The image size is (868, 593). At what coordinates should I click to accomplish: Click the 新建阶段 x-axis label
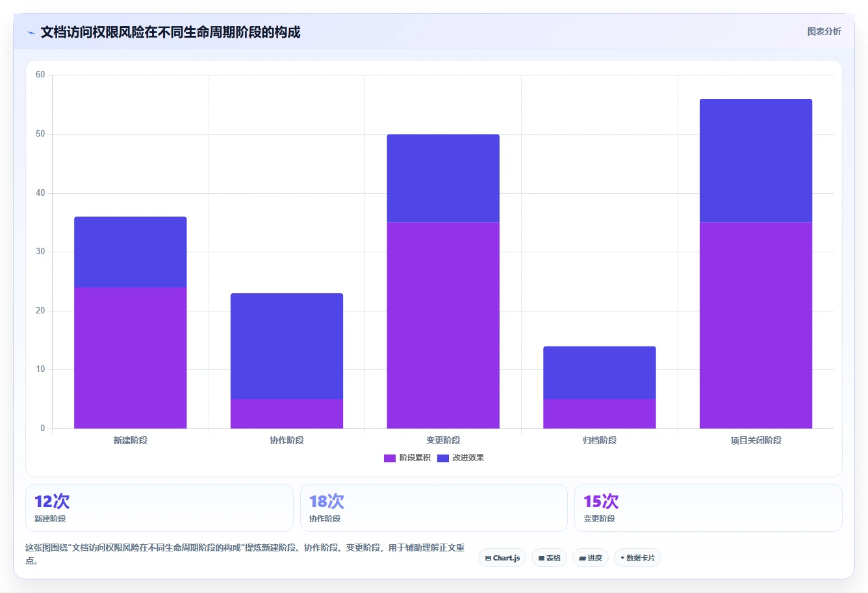pos(131,440)
